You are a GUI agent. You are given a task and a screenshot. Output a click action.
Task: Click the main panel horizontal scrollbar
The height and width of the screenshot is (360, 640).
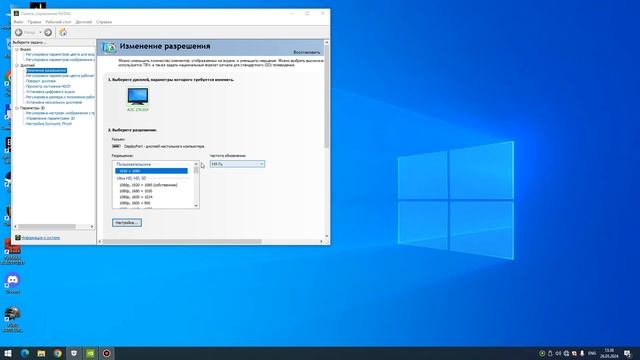pyautogui.click(x=182, y=242)
